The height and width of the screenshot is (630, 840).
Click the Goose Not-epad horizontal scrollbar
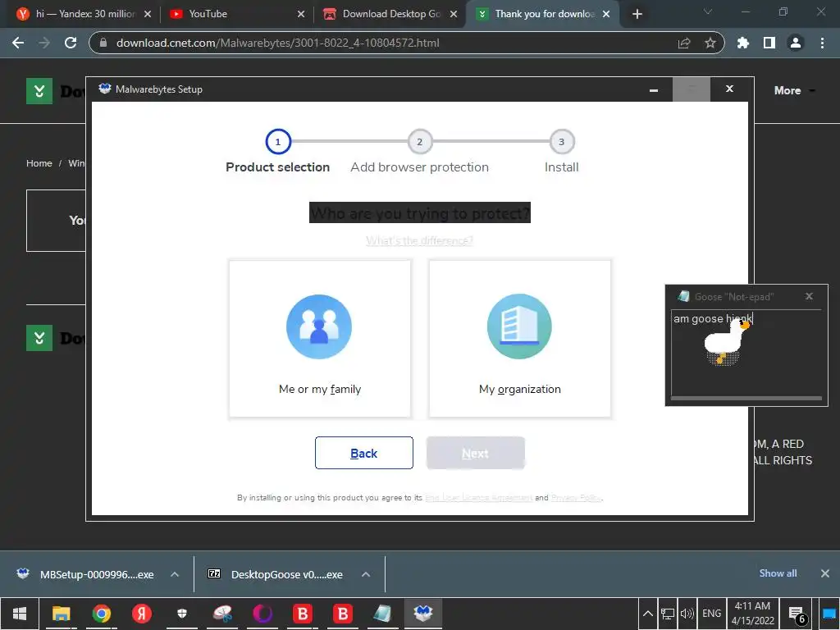coord(746,398)
